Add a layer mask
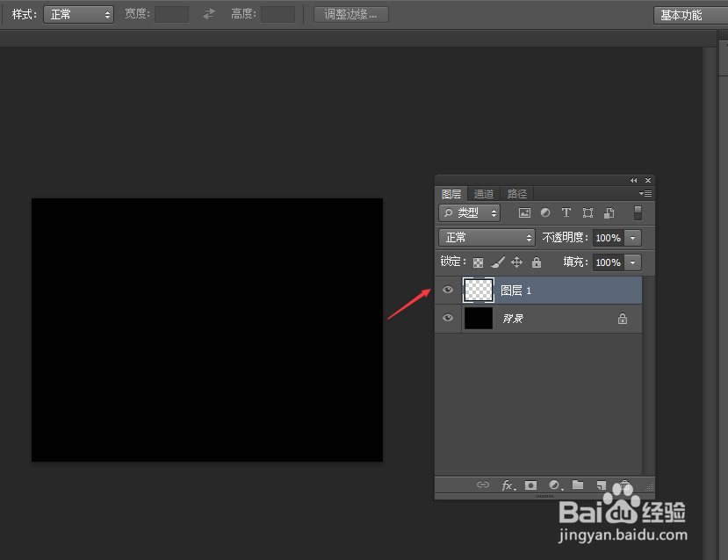Screen dimensions: 728x560 531,485
